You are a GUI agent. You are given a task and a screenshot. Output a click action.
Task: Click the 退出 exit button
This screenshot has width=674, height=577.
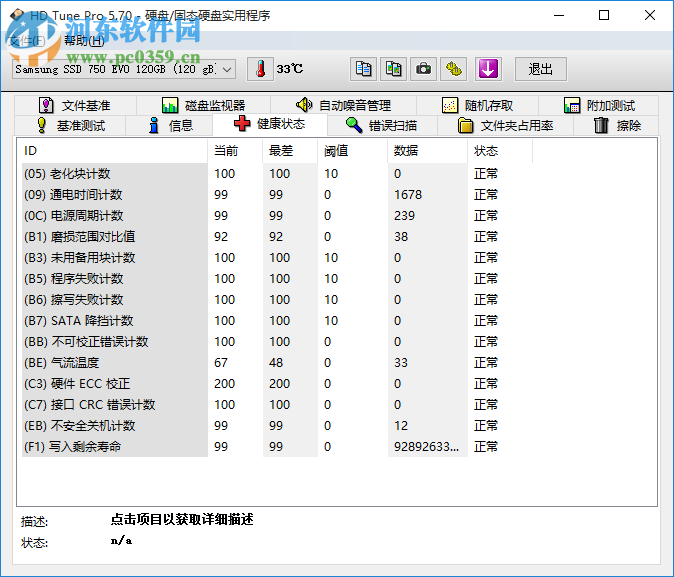tap(541, 69)
